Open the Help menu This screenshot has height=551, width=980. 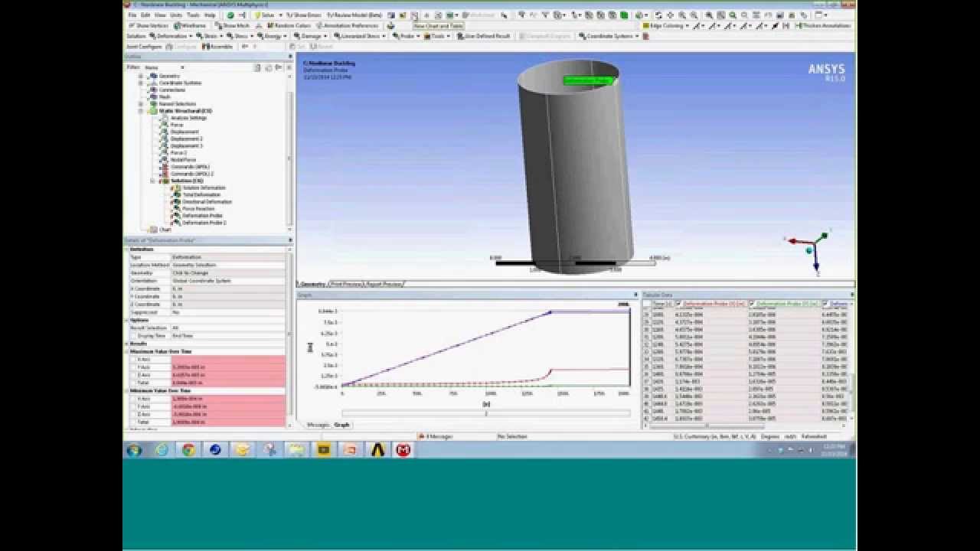coord(210,15)
